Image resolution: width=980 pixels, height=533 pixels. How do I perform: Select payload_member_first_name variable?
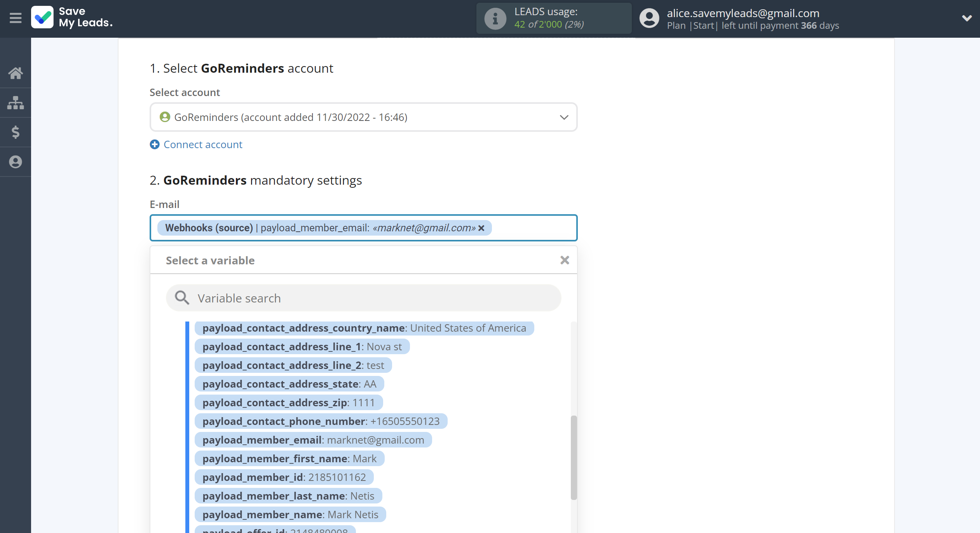[289, 459]
